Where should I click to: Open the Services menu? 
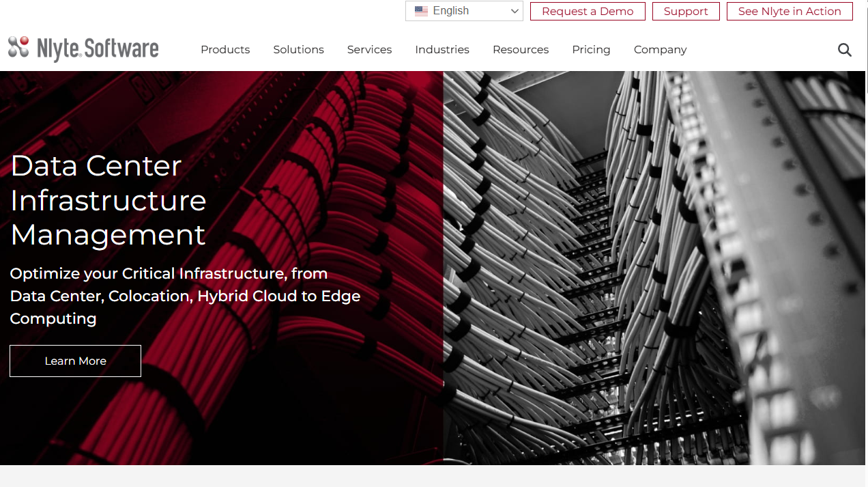(x=369, y=50)
